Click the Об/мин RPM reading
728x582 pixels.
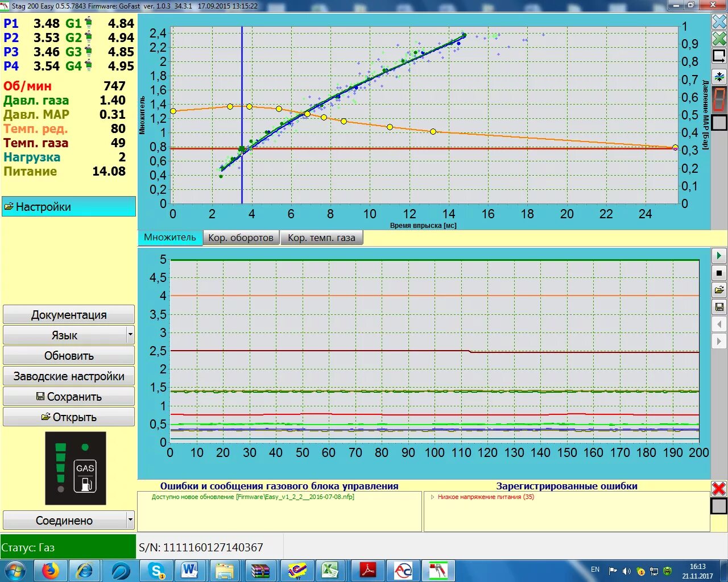64,86
